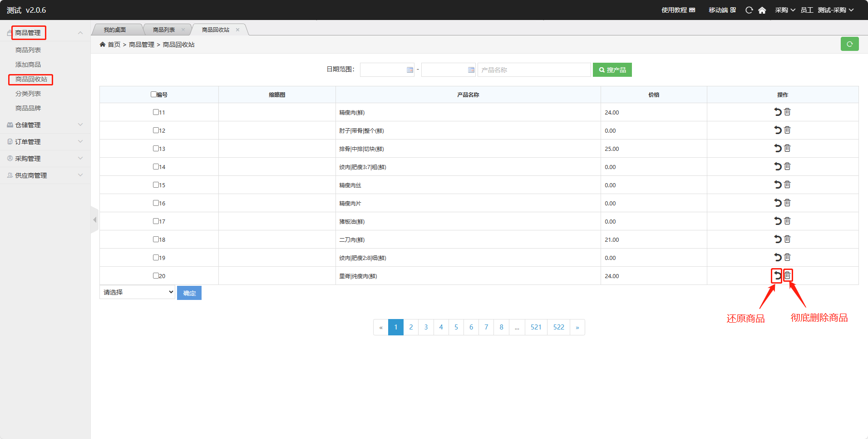Image resolution: width=868 pixels, height=439 pixels.
Task: Focus the 产品名称 search field
Action: pos(534,70)
